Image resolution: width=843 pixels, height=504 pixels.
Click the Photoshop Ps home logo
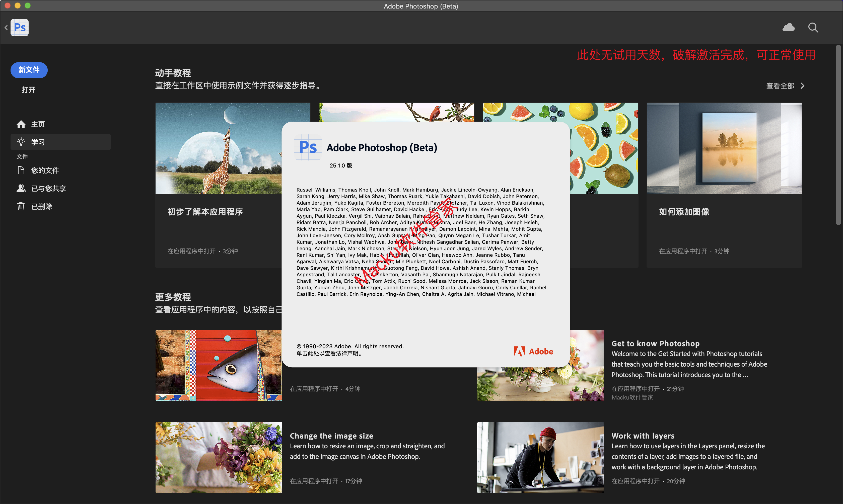(20, 28)
